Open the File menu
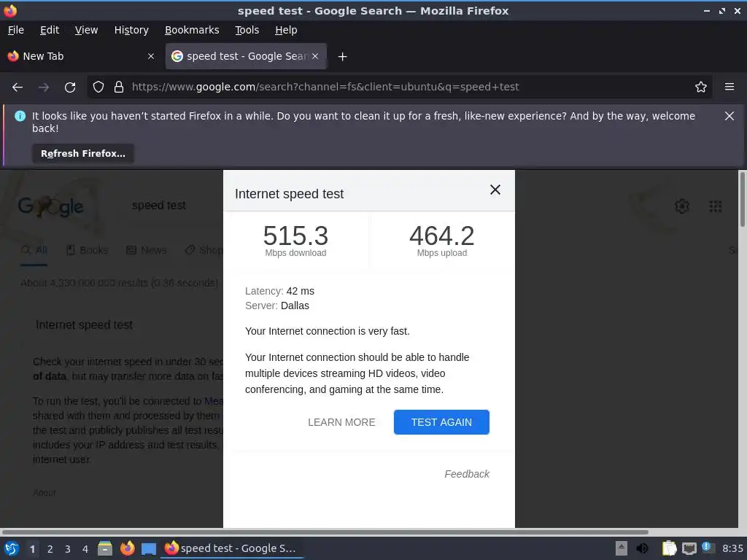This screenshot has width=747, height=560. coord(16,30)
